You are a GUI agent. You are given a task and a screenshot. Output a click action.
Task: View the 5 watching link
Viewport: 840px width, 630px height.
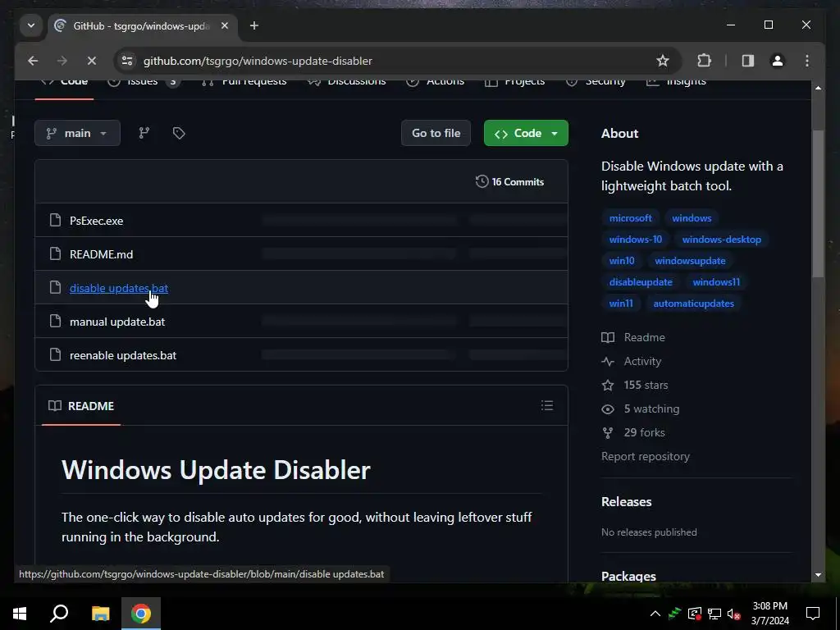[x=640, y=409]
